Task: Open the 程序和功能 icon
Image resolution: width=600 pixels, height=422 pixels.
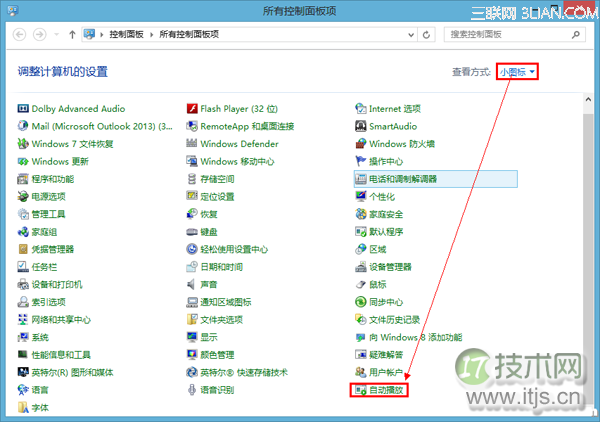Action: coord(23,179)
